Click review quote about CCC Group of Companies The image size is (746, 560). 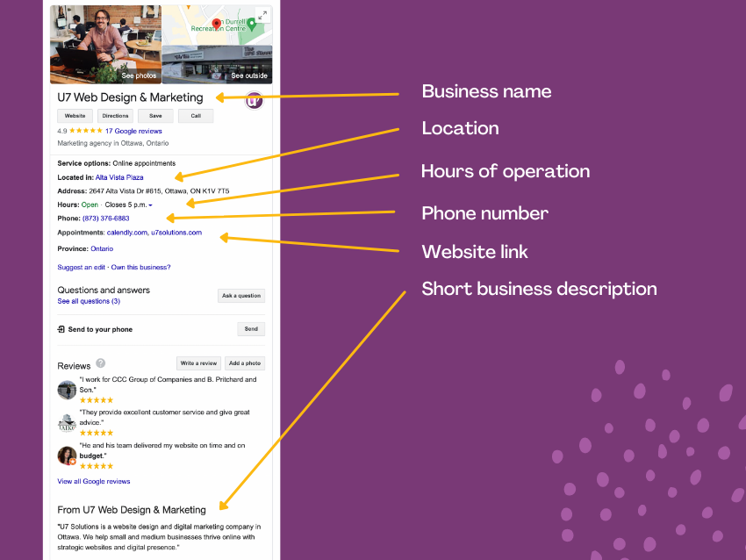168,384
